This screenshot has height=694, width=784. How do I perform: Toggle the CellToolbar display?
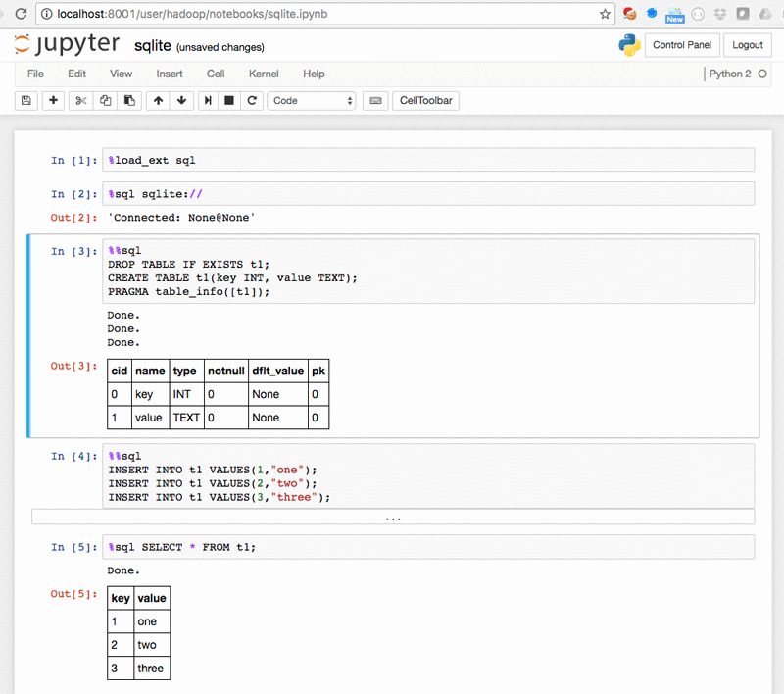(x=425, y=100)
